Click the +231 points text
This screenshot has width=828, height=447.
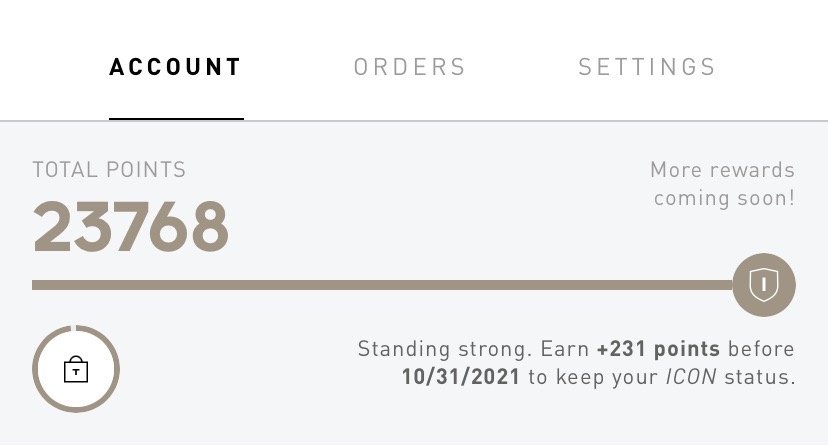[658, 350]
